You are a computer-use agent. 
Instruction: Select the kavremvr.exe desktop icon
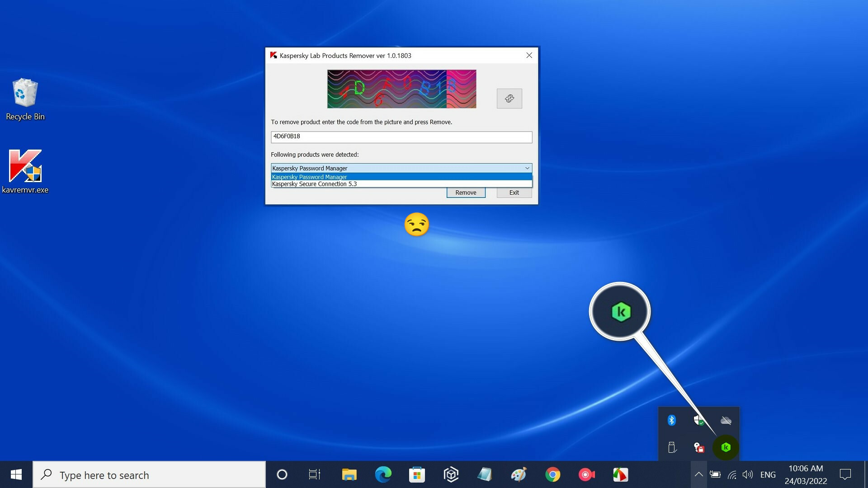[25, 172]
